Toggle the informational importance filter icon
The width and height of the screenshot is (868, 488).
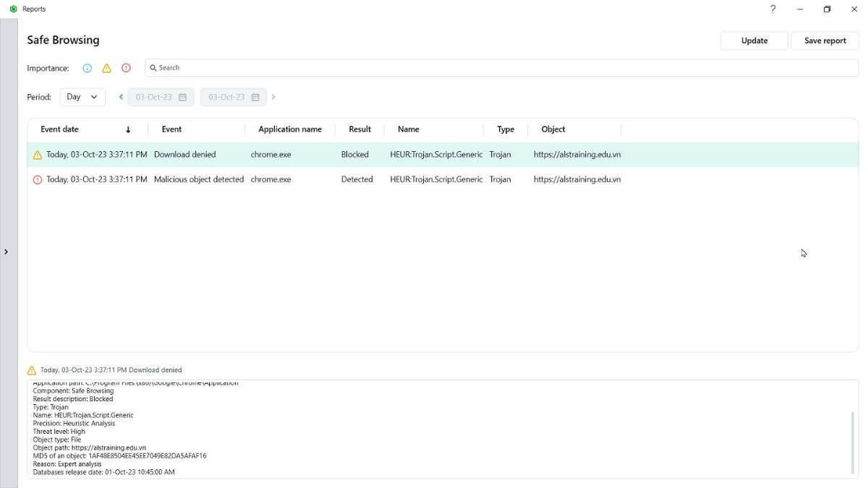coord(87,68)
